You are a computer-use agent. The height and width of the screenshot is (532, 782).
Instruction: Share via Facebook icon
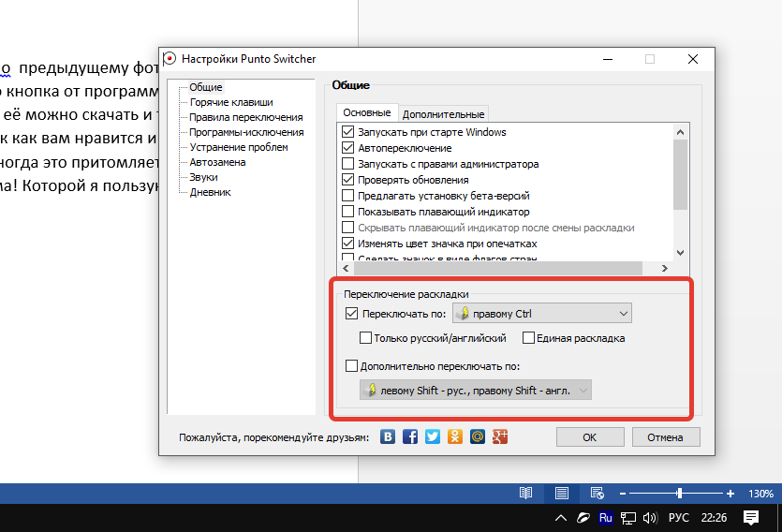tap(410, 436)
